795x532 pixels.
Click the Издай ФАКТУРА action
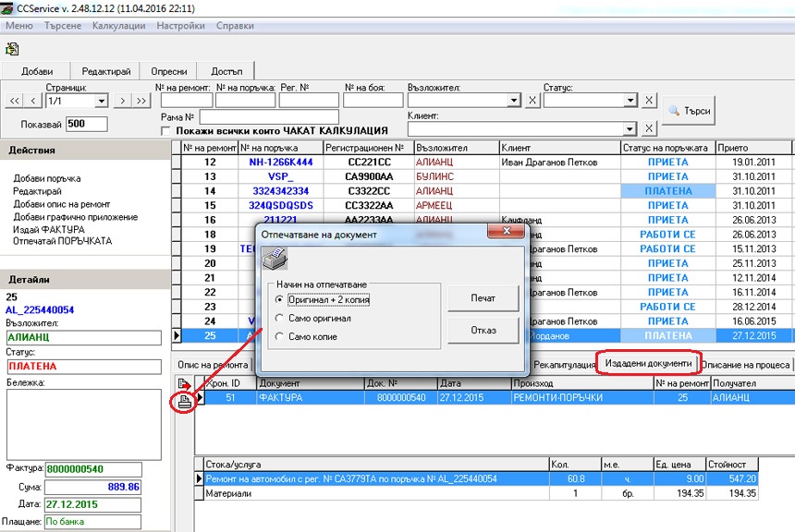point(49,230)
